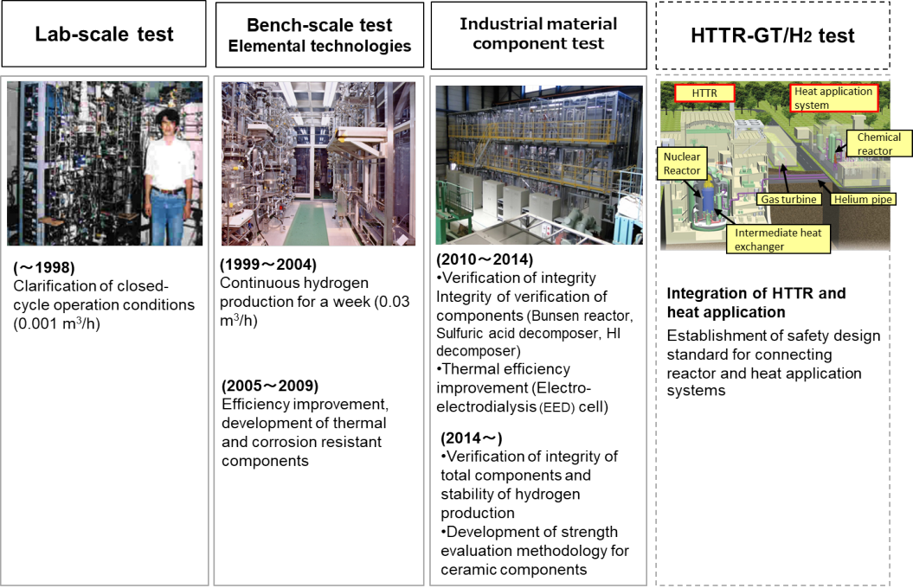Click the red-bordered HTTR label
The image size is (913, 588).
[x=704, y=93]
